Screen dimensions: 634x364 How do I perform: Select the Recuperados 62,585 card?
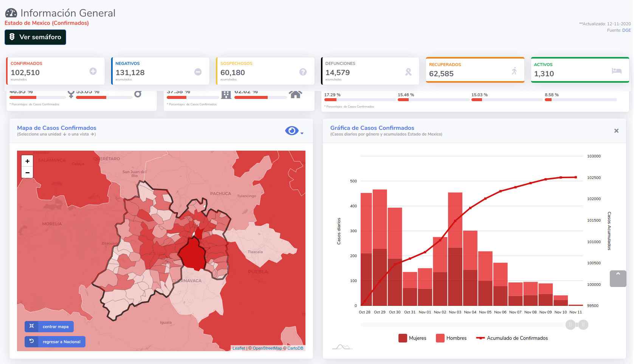pyautogui.click(x=475, y=70)
